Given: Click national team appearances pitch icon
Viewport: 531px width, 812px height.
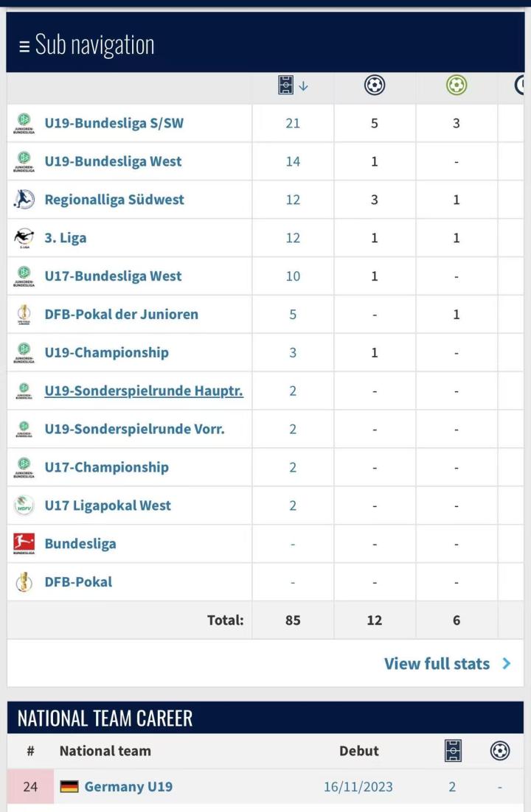Looking at the screenshot, I should click(x=453, y=751).
